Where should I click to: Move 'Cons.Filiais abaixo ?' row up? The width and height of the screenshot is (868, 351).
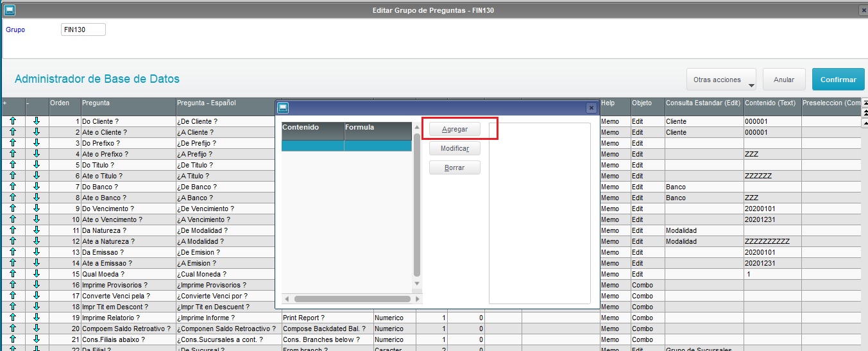tap(13, 339)
